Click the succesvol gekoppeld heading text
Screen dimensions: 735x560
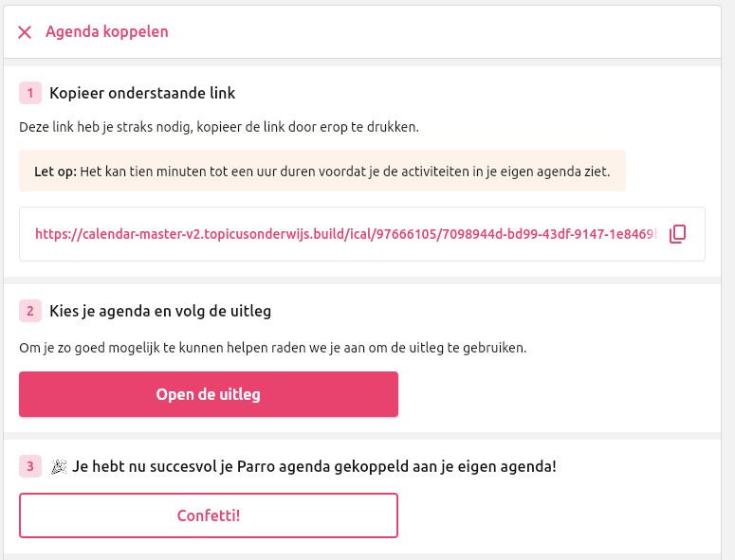(314, 467)
